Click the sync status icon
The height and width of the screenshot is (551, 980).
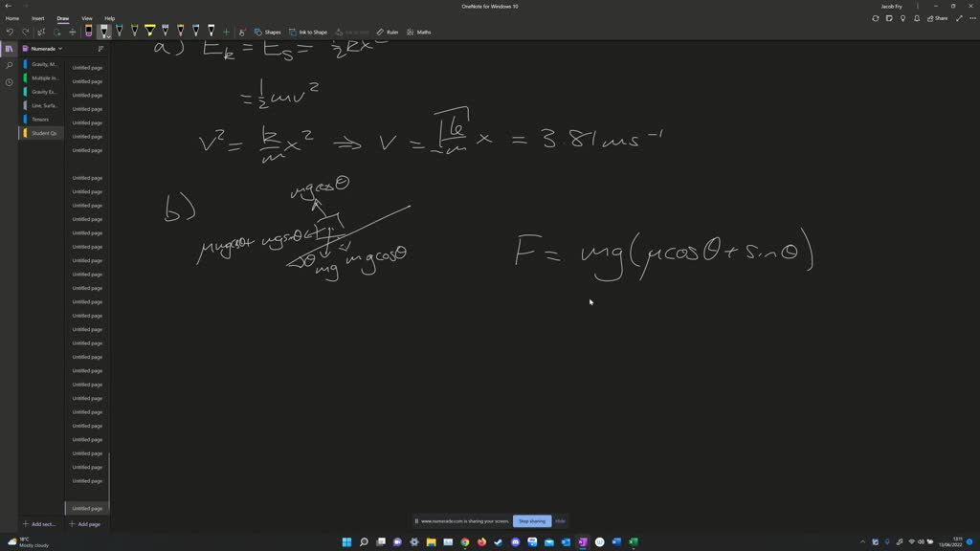(875, 19)
